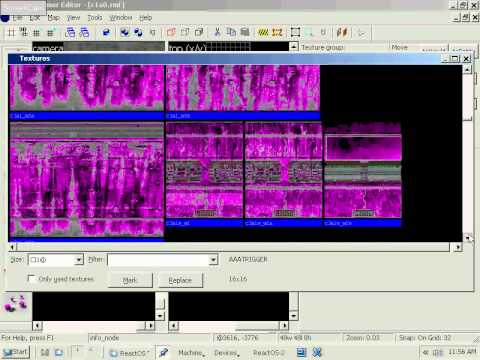Select second texture thumbnail in top row
The height and width of the screenshot is (360, 480).
click(x=243, y=88)
